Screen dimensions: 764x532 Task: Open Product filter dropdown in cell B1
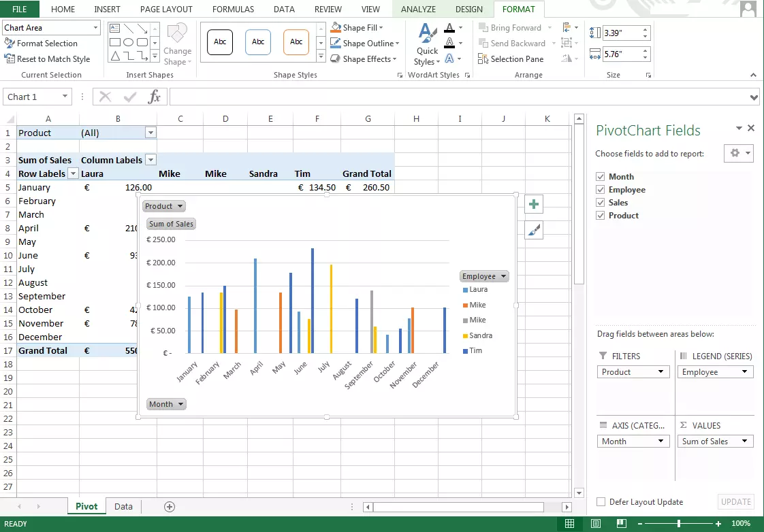(x=151, y=133)
